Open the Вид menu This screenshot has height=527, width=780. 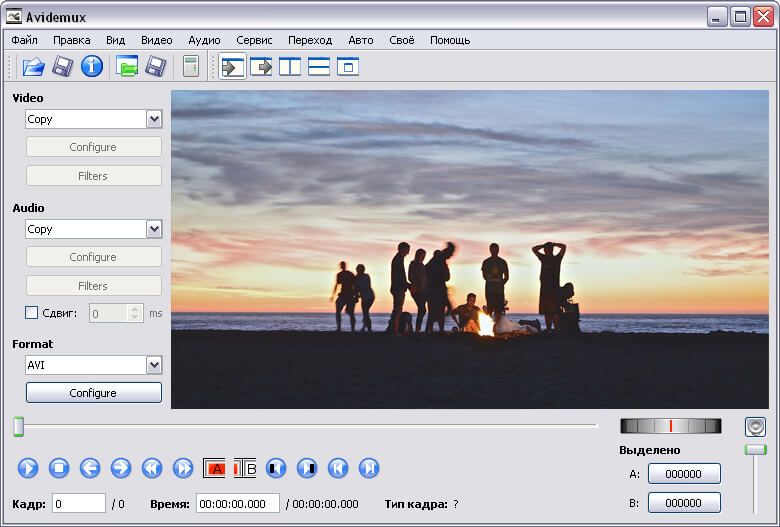pyautogui.click(x=115, y=40)
